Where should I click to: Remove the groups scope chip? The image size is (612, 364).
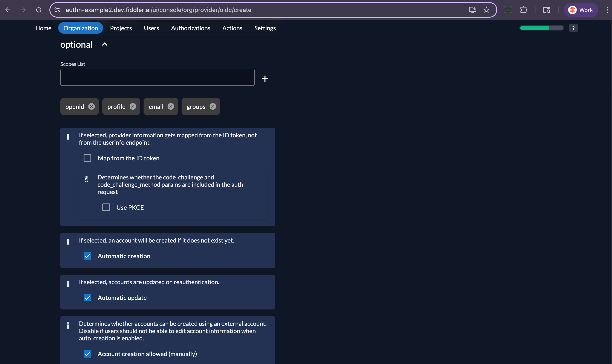(213, 106)
